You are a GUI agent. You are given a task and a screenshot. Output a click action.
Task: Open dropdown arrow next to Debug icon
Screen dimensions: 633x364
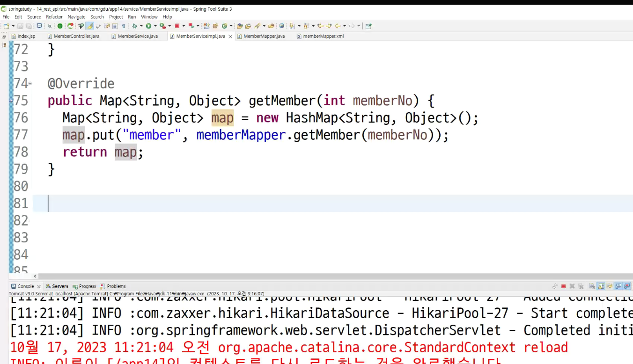(141, 26)
